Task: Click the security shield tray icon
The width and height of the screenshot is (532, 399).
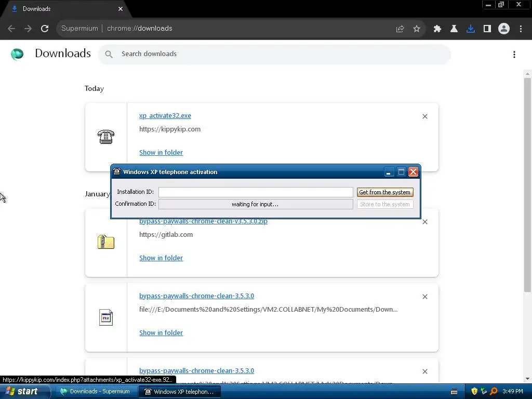Action: coord(474,391)
